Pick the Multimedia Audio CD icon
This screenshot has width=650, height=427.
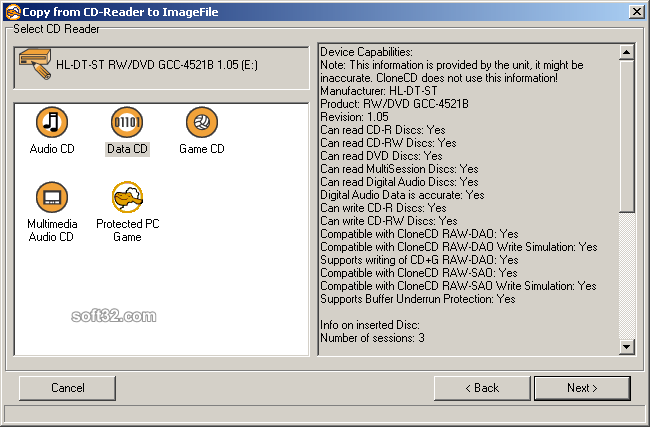[51, 197]
